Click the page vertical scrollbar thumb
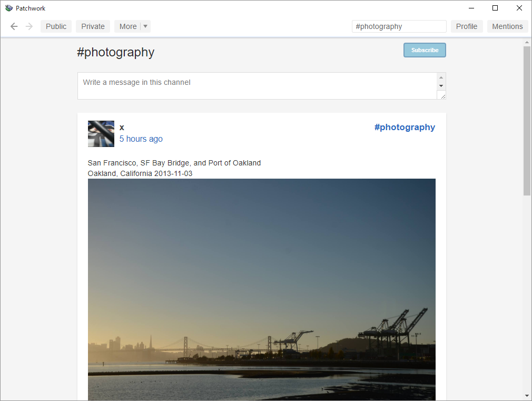This screenshot has width=532, height=401. (527, 121)
